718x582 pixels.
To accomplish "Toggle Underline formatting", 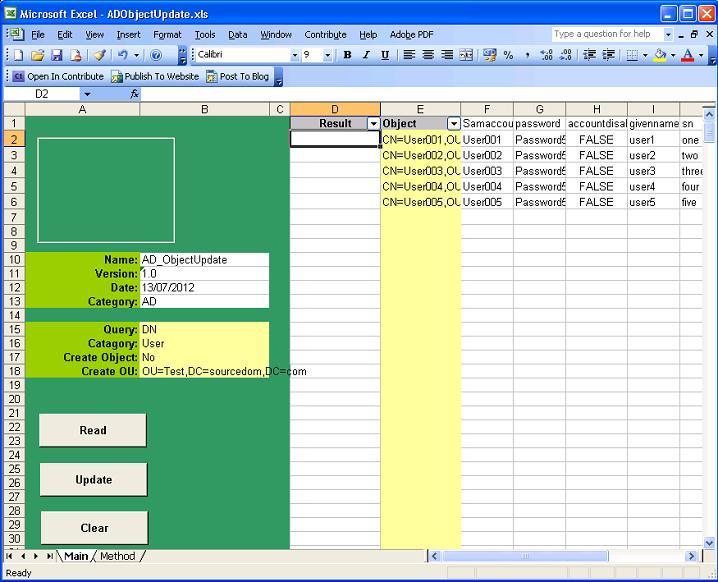I will [385, 55].
